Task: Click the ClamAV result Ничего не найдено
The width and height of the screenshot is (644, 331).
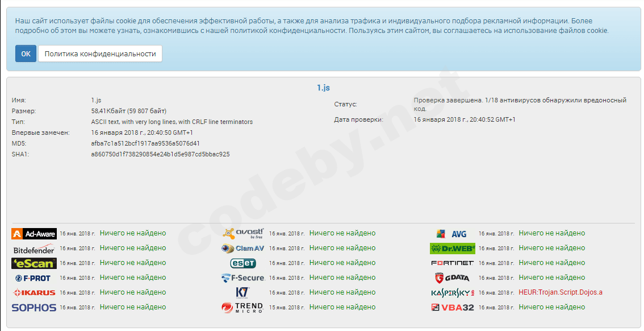Action: 342,248
